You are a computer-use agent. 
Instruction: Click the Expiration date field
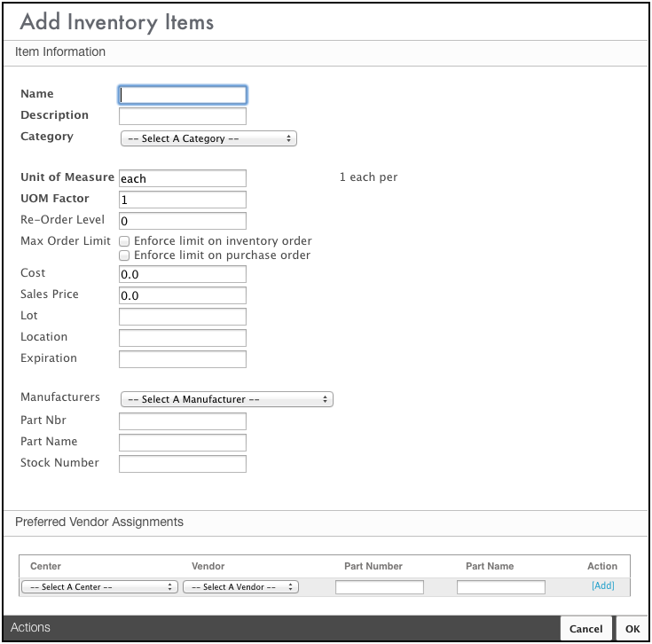[x=183, y=359]
